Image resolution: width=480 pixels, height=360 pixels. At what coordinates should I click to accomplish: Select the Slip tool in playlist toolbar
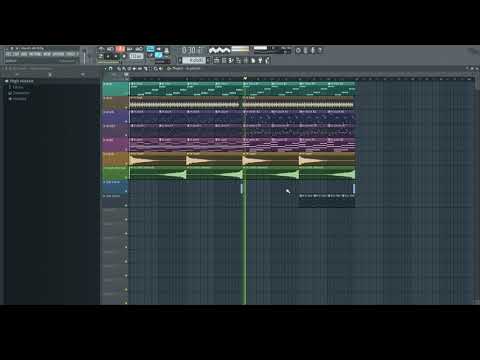[x=139, y=68]
